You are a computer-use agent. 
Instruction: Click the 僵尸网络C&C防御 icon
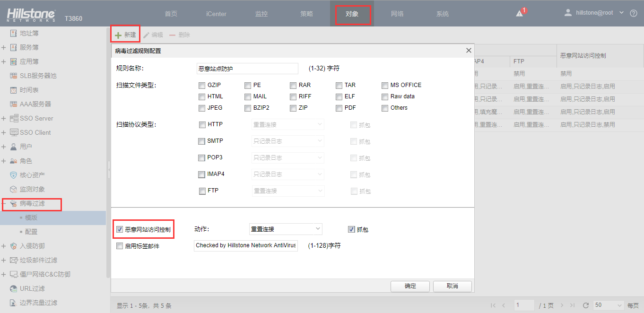(13, 274)
